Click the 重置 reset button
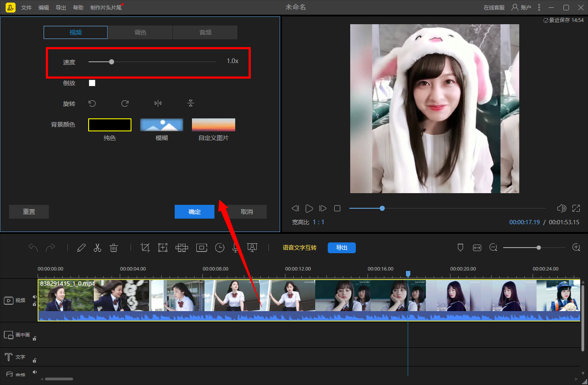588x385 pixels. pyautogui.click(x=29, y=212)
